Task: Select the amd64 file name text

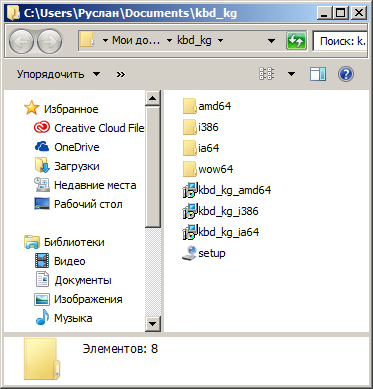Action: coord(215,106)
